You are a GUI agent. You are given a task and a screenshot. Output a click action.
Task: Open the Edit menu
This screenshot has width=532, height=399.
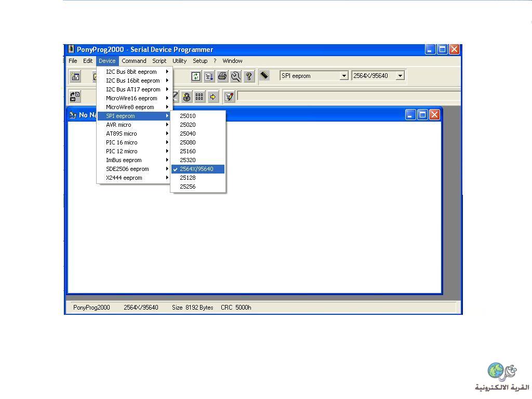pos(87,61)
